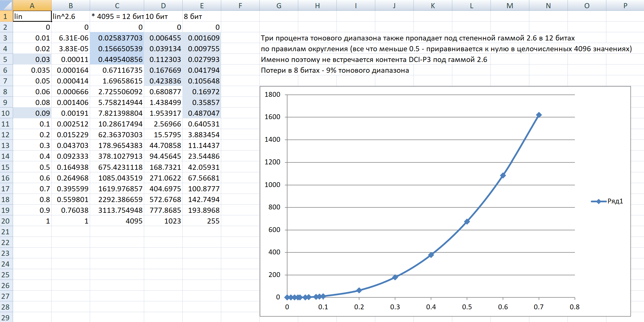Select column C header
Viewport: 644px width, 322px height.
pyautogui.click(x=117, y=5)
